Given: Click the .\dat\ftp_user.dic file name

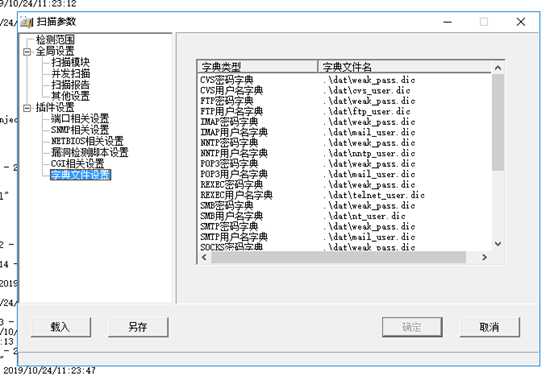Looking at the screenshot, I should tap(366, 111).
